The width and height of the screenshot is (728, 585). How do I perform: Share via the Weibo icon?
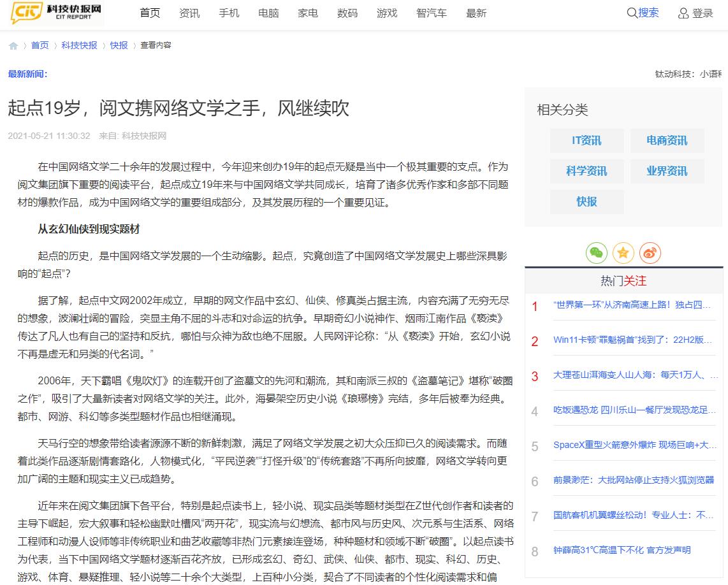pyautogui.click(x=650, y=253)
